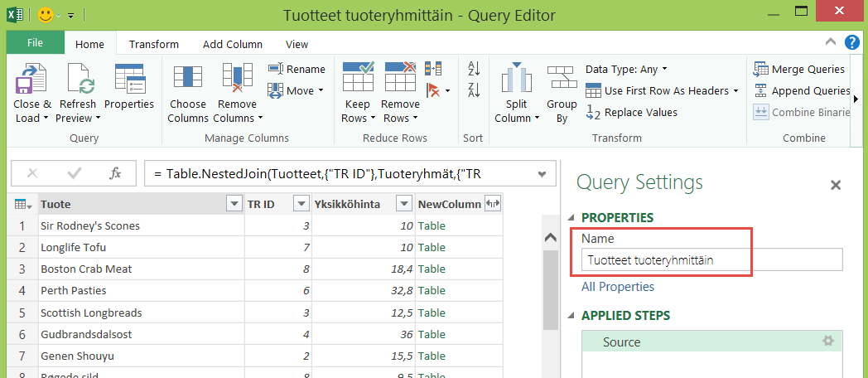Click Replace Values button
Viewport: 868px width, 378px height.
tap(632, 112)
